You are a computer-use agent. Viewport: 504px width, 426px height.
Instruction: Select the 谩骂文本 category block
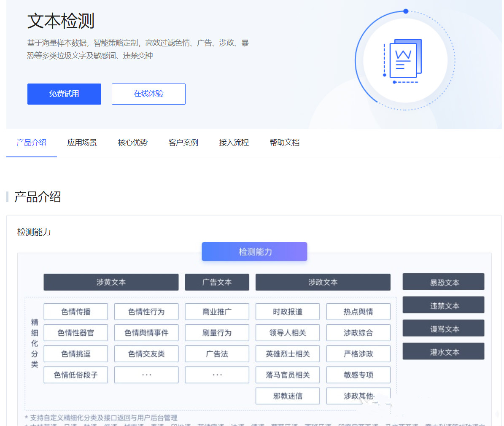443,328
